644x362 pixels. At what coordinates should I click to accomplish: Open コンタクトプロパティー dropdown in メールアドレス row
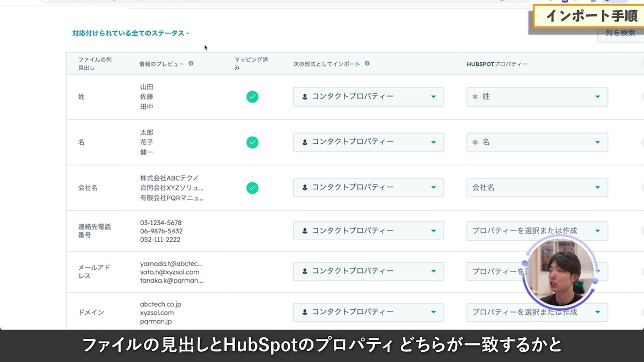coord(368,271)
